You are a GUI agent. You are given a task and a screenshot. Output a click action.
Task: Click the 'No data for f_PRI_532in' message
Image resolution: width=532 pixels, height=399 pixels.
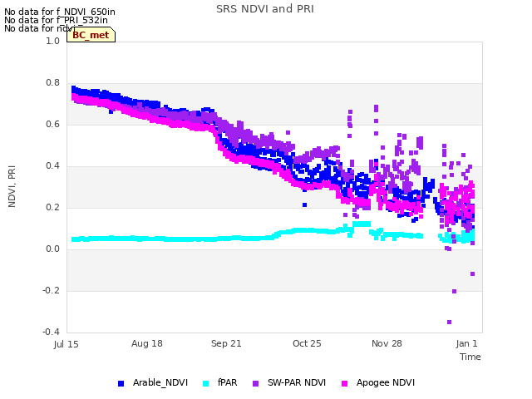tap(56, 20)
